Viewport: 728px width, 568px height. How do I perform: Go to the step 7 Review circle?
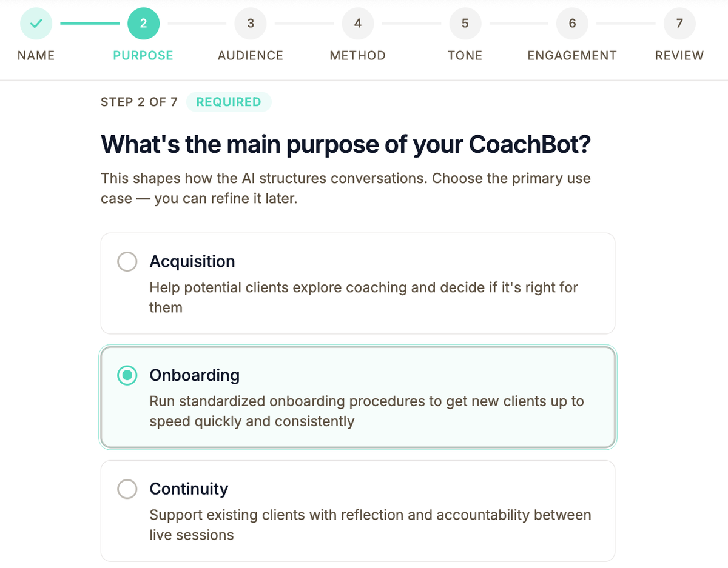[679, 23]
